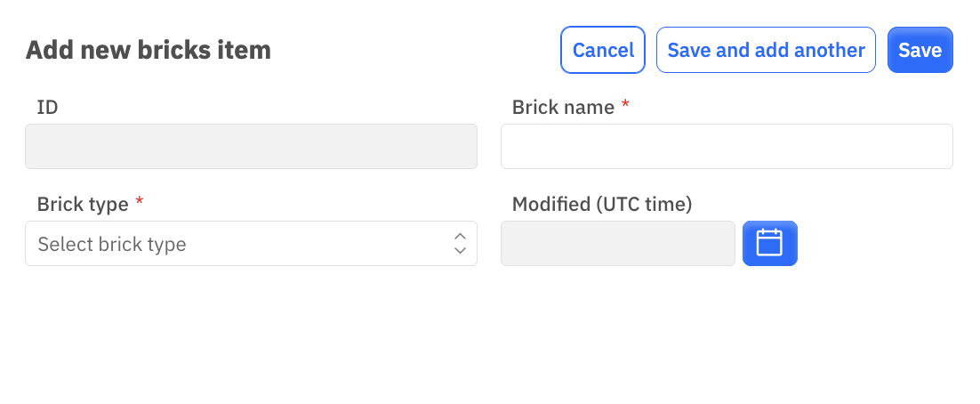Click the red asterisk beside Brick type
This screenshot has height=404, width=980.
140,201
